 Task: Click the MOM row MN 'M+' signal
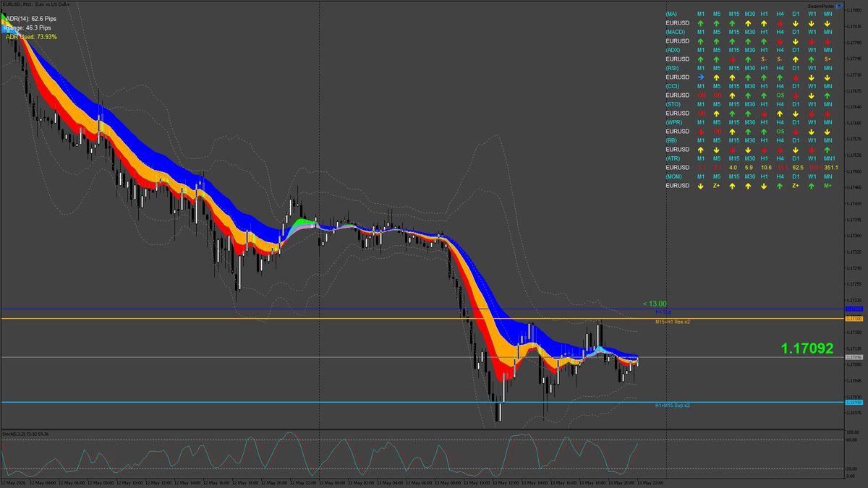(827, 185)
